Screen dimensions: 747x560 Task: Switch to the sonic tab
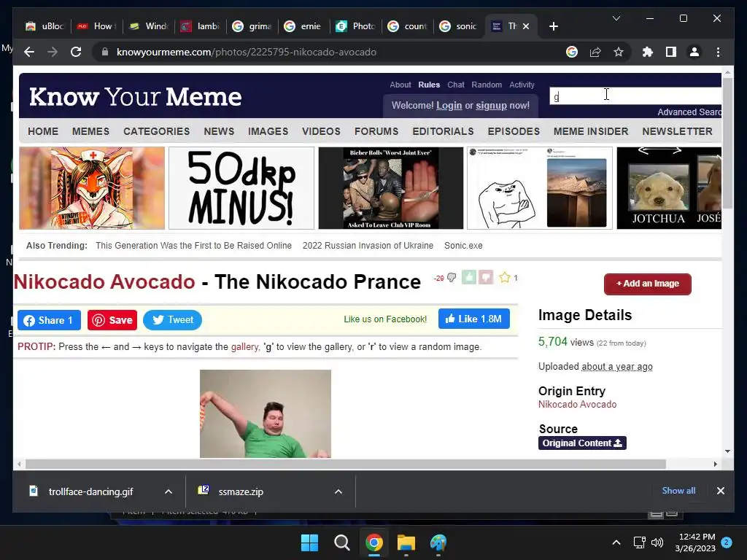tap(460, 26)
